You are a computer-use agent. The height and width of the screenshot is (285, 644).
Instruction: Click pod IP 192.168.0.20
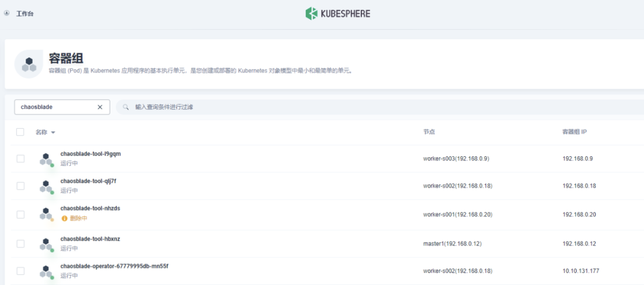579,215
